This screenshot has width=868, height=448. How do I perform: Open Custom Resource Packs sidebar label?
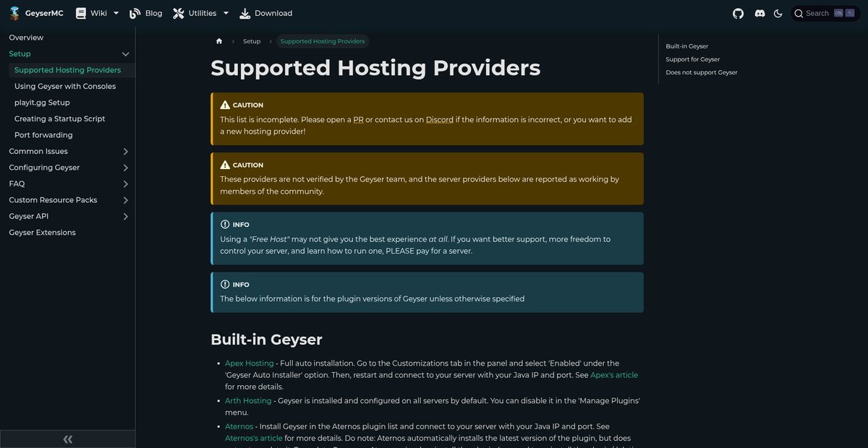[53, 200]
